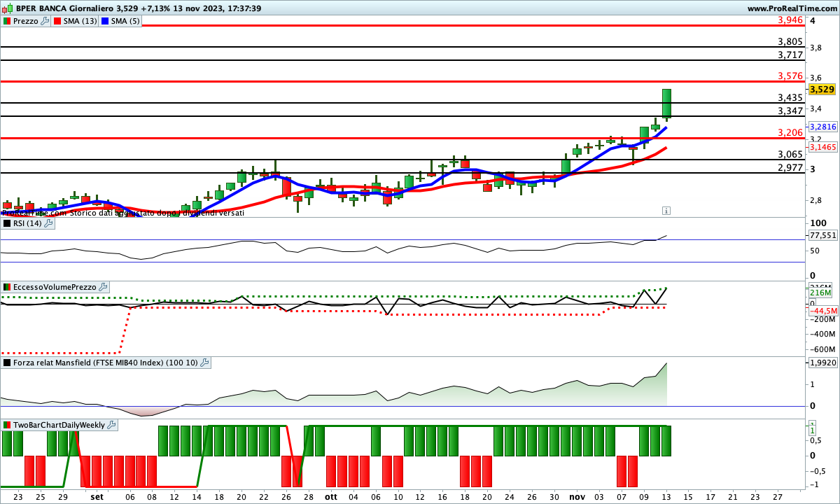Click the color icon beside EccessoVolumePrezzo
Viewport: 840px width, 504px height.
(x=7, y=287)
